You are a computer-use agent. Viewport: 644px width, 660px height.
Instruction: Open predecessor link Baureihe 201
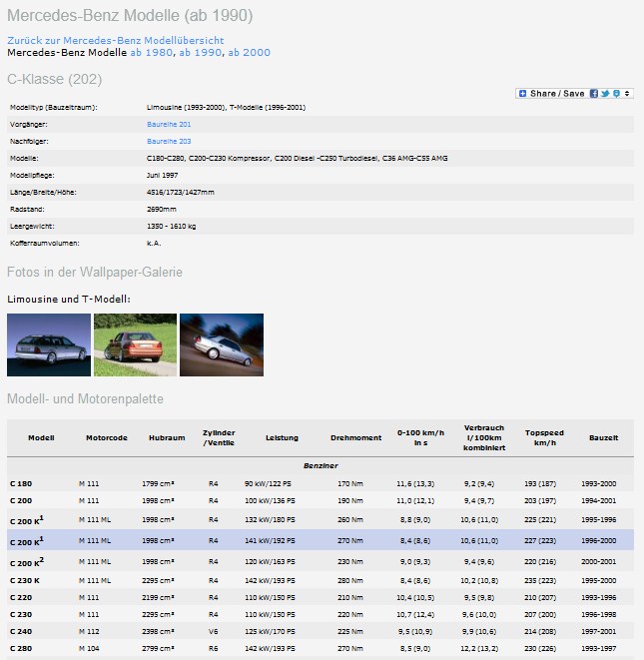pos(169,124)
